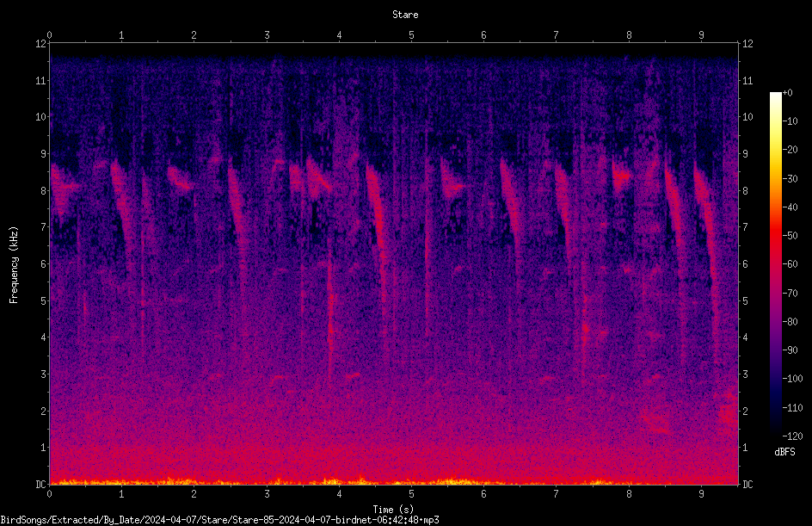Click the 6 kHz label on the right axis
Viewport: 812px width, 526px height.
[x=745, y=263]
